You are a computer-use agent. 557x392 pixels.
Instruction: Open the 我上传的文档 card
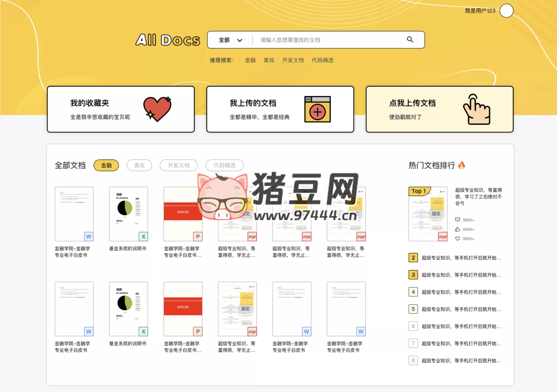pos(280,109)
